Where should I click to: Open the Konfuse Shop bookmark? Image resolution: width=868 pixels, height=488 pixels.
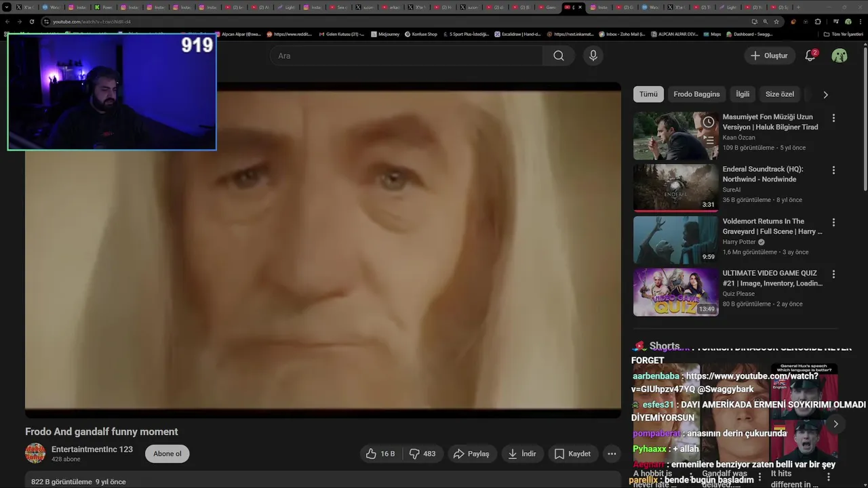pos(420,34)
